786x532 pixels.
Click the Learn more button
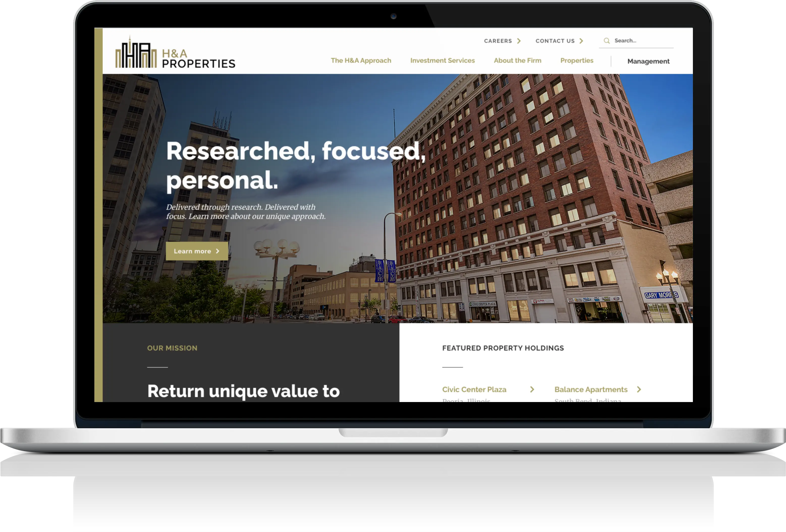click(x=197, y=251)
